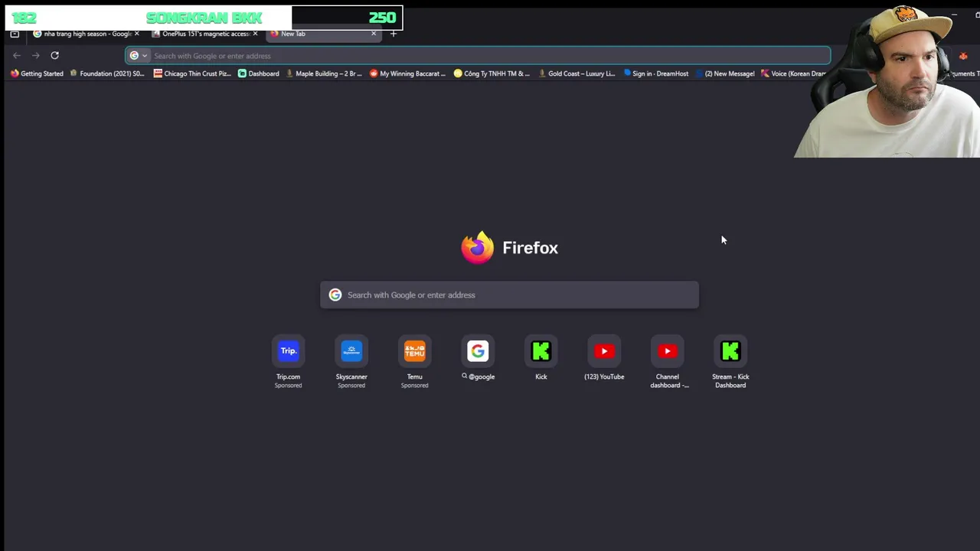Open the Maple Building – 2 Br bookmark
This screenshot has height=551, width=980.
pyautogui.click(x=324, y=73)
